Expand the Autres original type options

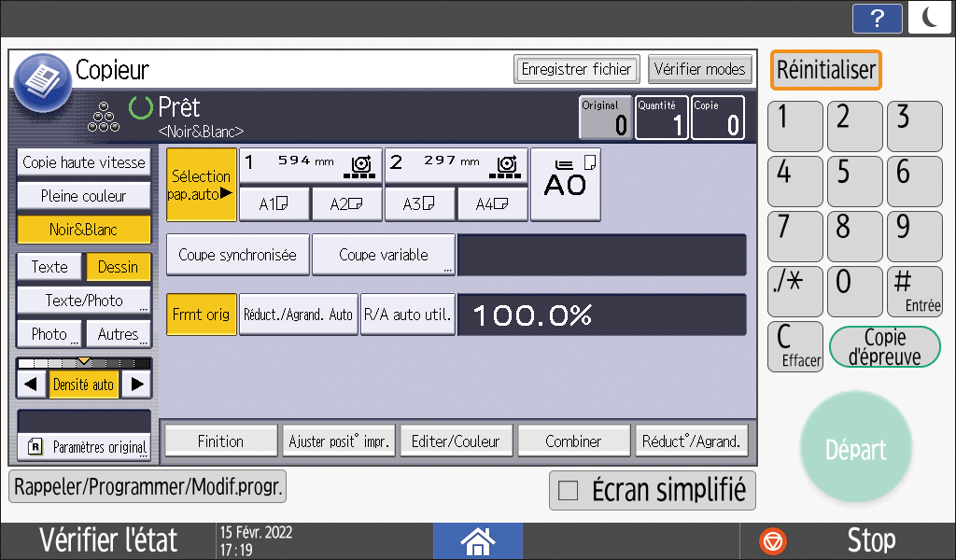coord(118,334)
